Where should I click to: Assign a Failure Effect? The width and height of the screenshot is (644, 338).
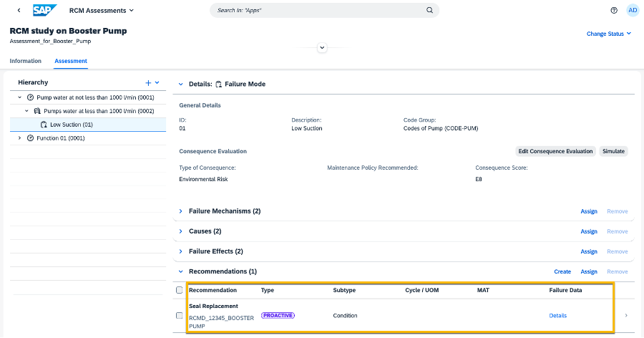[x=589, y=251]
